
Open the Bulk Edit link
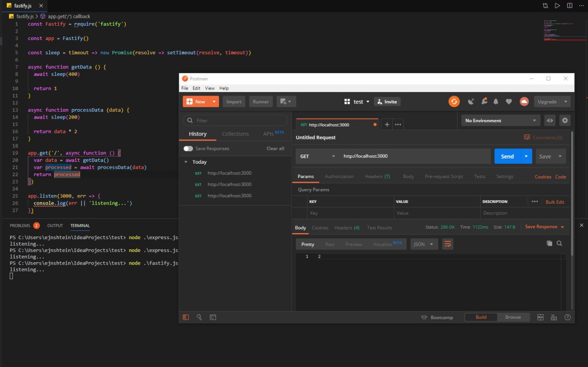555,202
